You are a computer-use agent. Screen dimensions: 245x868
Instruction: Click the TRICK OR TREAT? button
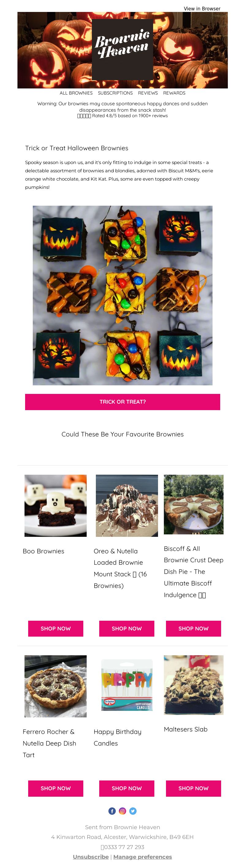123,402
